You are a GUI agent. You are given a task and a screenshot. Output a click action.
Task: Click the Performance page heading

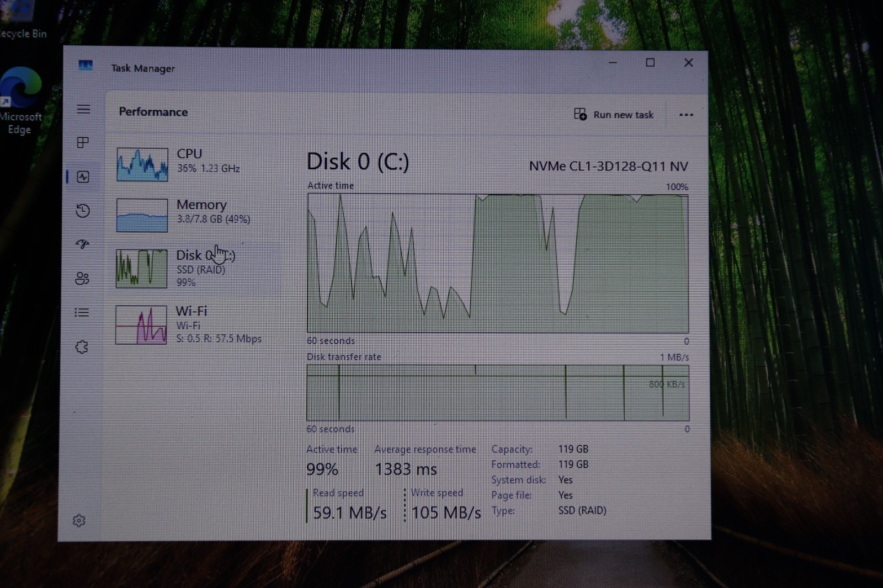tap(153, 112)
